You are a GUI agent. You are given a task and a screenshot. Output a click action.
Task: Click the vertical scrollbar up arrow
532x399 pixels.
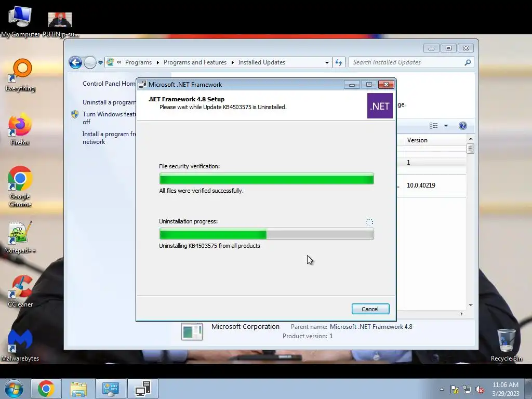coord(471,139)
